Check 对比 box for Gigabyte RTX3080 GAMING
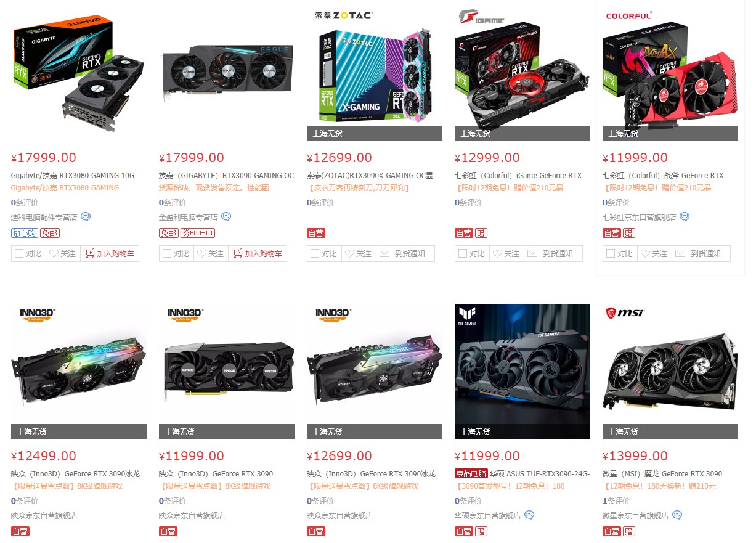 coord(28,254)
